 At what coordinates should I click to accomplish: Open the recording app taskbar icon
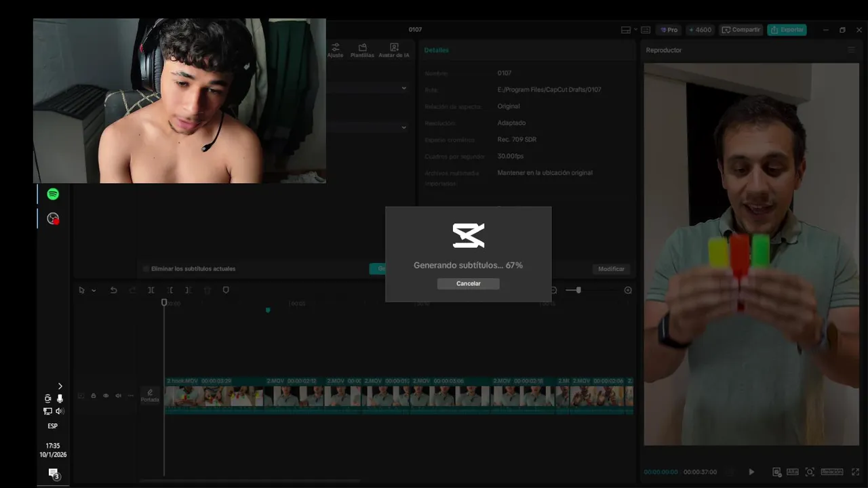click(x=53, y=218)
